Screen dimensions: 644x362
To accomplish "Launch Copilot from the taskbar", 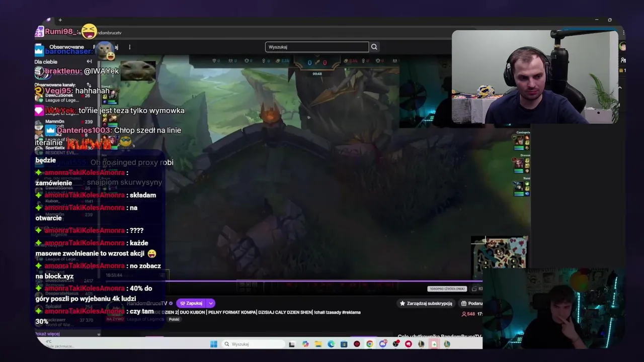I will (x=305, y=344).
